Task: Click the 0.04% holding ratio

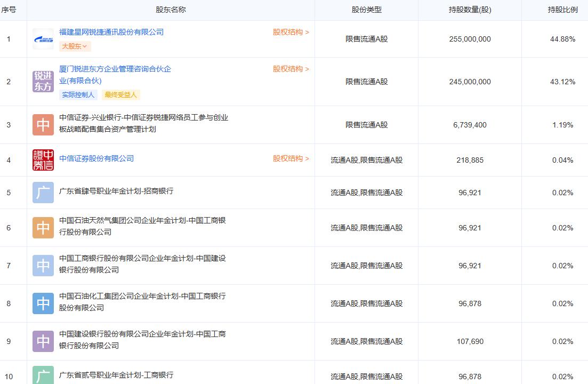Action: [x=562, y=160]
